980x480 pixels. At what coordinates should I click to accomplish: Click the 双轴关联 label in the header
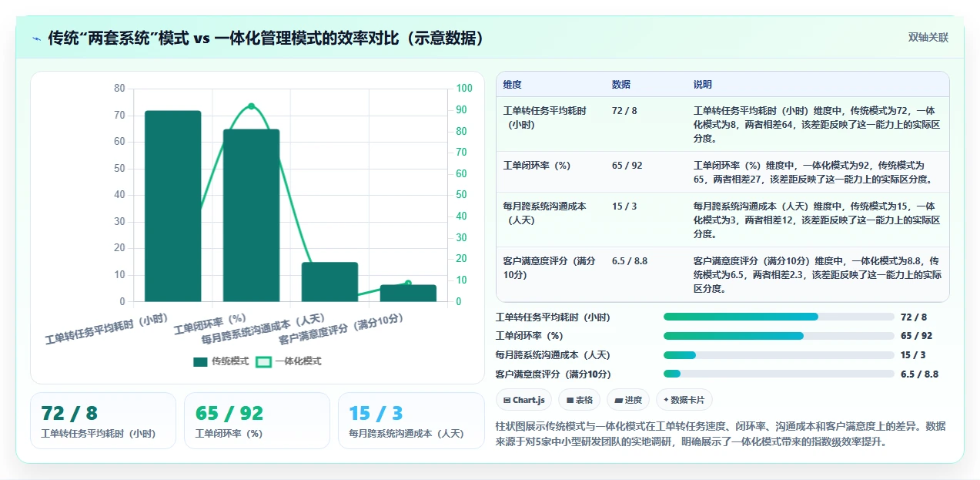(x=928, y=37)
